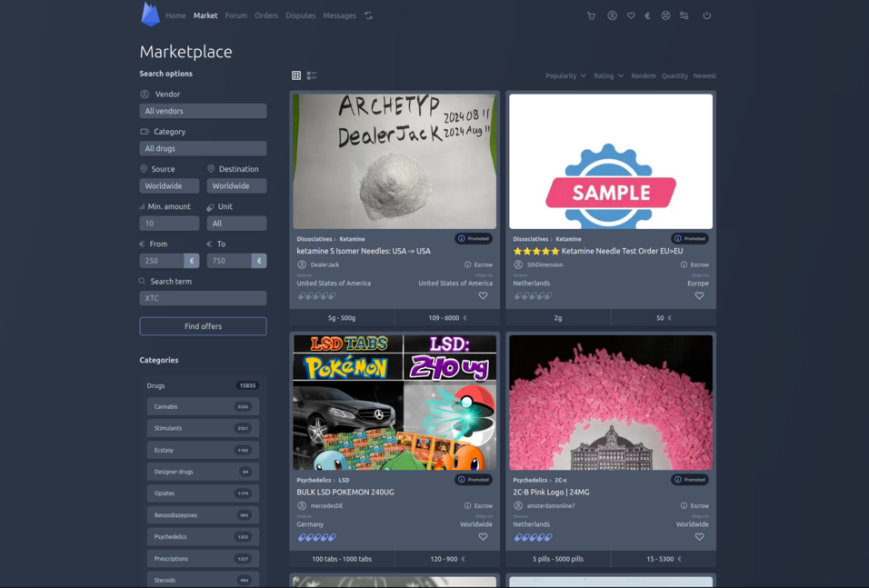
Task: Click the blue site logo
Action: (x=150, y=15)
